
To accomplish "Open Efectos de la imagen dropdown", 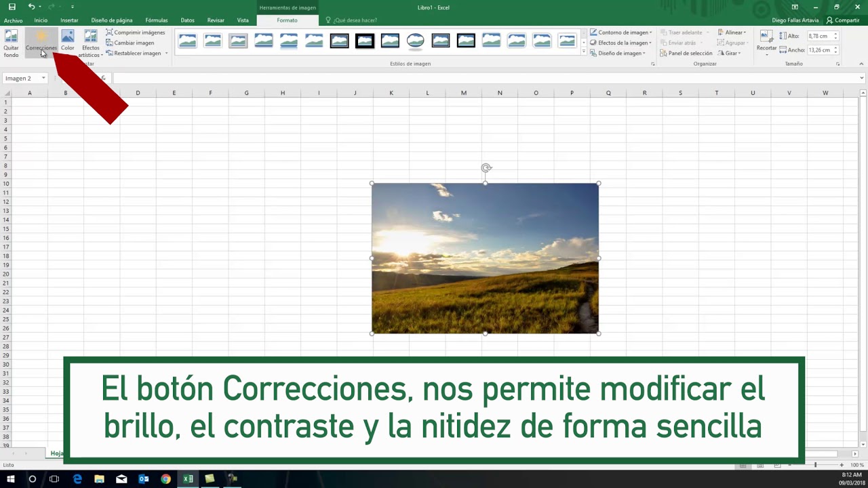I will (620, 43).
